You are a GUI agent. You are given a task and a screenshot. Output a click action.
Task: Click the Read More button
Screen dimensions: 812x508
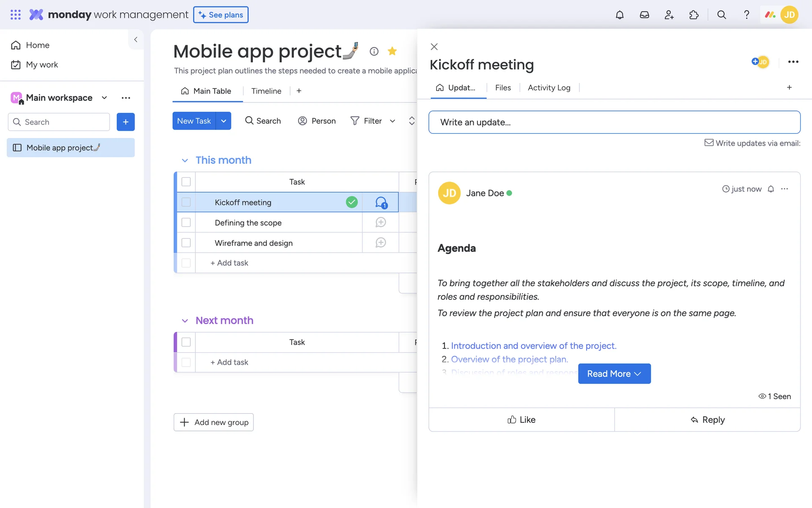point(614,374)
